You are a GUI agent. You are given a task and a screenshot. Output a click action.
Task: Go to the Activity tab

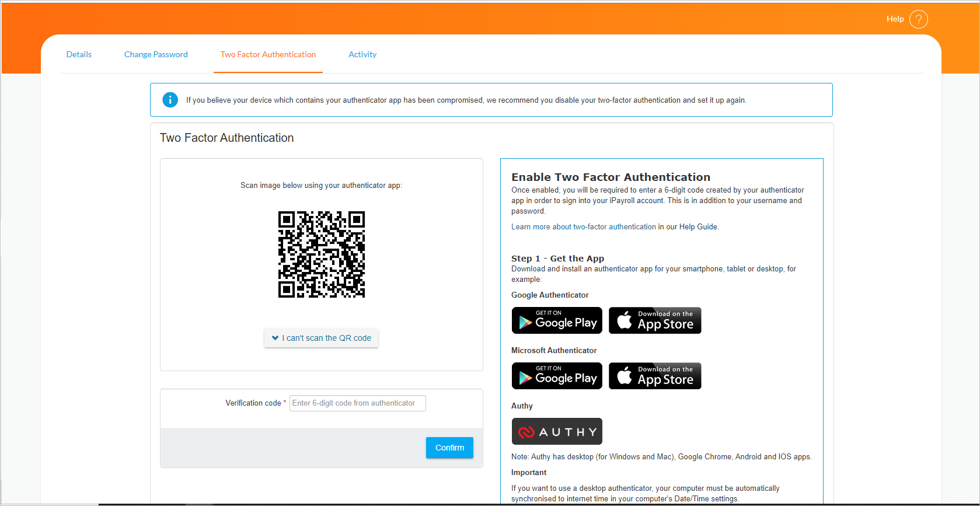pyautogui.click(x=362, y=54)
